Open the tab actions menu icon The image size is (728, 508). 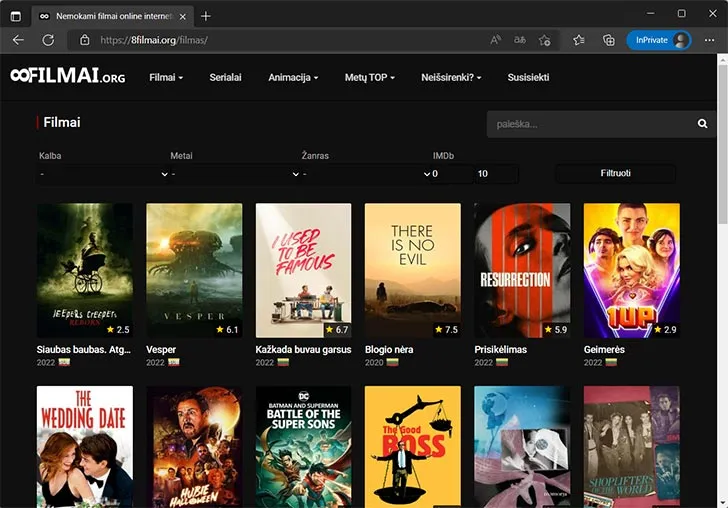[x=15, y=16]
